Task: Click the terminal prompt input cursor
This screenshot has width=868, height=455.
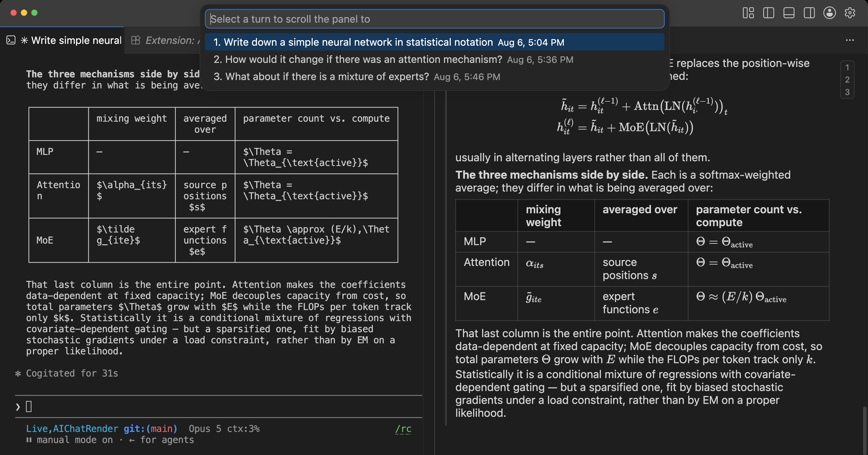Action: click(x=29, y=406)
